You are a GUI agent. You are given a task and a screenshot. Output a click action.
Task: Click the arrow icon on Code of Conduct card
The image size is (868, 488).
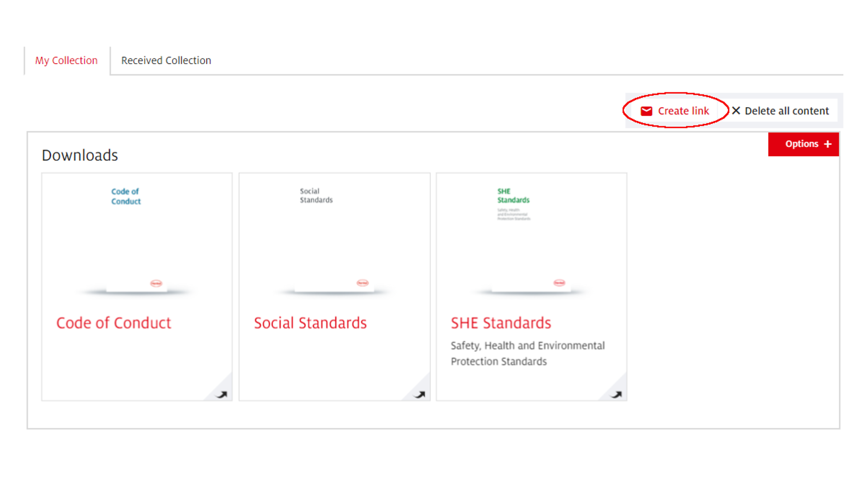click(x=222, y=394)
